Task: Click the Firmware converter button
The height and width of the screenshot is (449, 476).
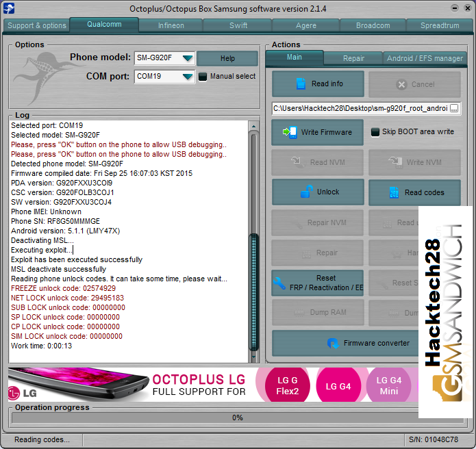Action: [345, 343]
